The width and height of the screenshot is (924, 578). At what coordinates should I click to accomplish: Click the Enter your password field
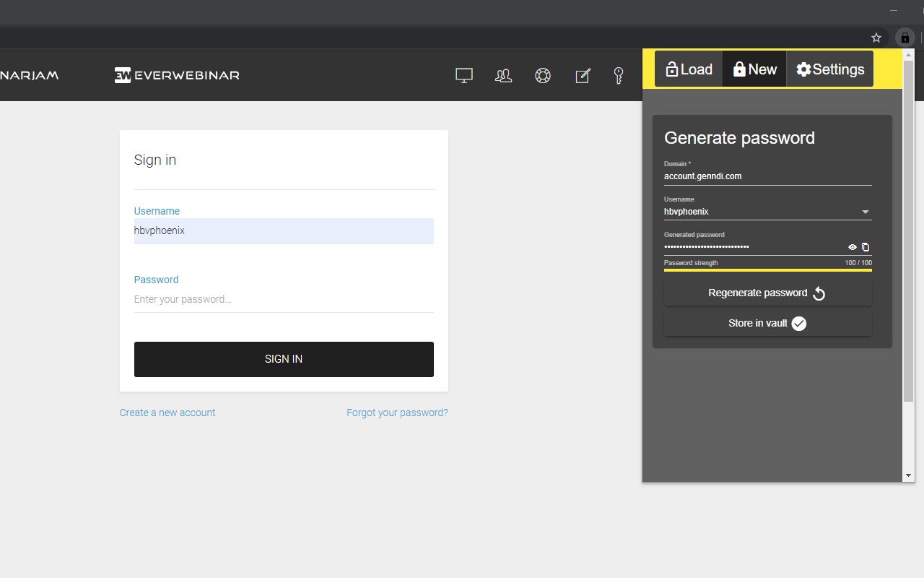(x=284, y=299)
